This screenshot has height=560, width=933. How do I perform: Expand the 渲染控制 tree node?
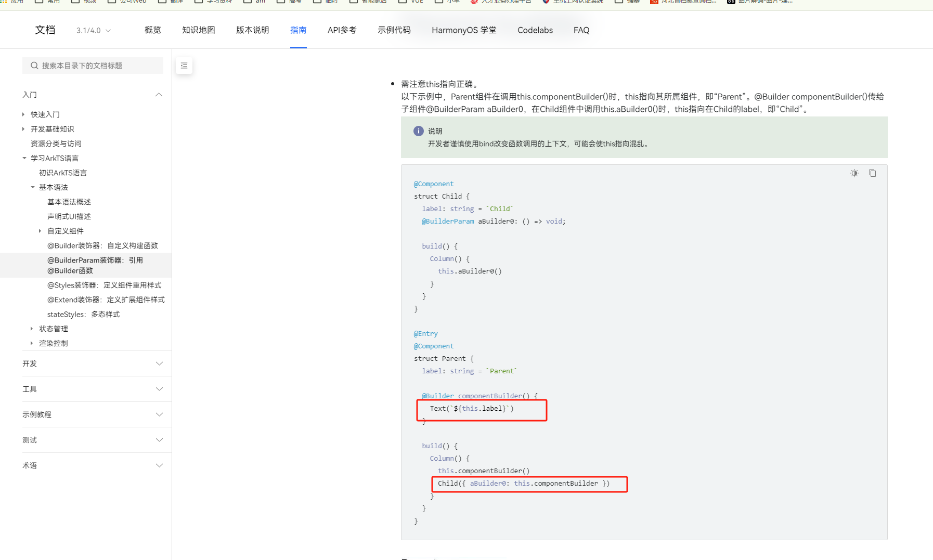coord(32,343)
